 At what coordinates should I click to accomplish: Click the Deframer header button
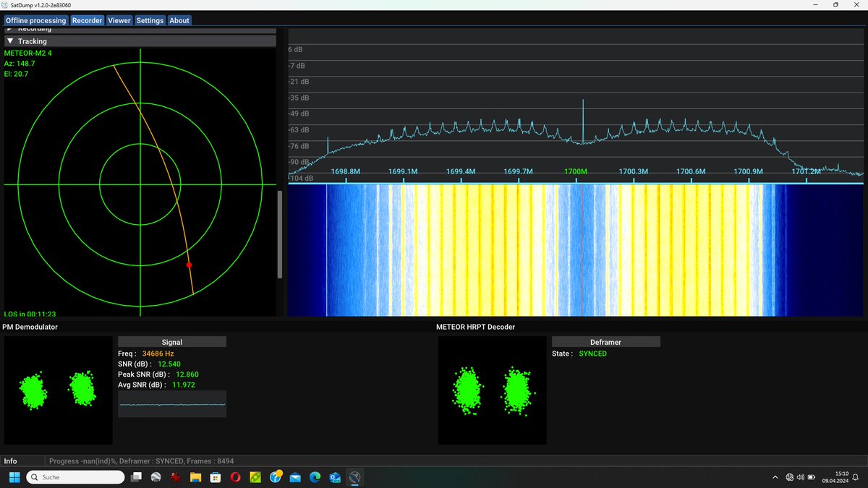[606, 342]
